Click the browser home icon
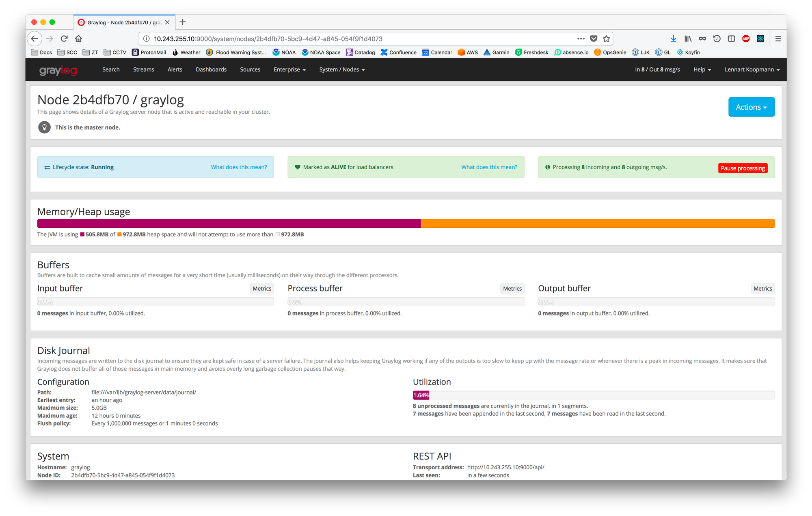The image size is (812, 516). pyautogui.click(x=78, y=39)
